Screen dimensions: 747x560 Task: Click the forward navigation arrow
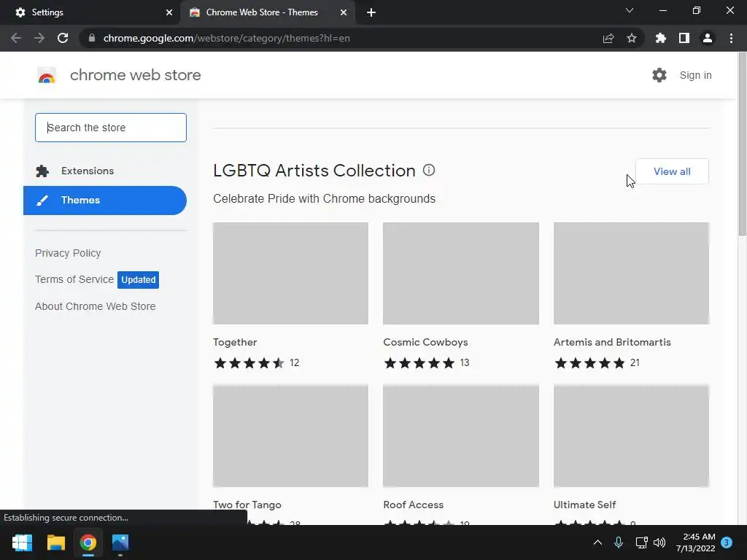39,38
